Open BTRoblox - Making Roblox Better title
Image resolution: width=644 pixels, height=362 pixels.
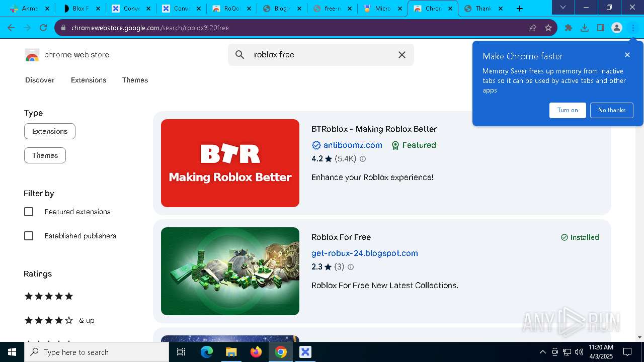[x=374, y=129]
